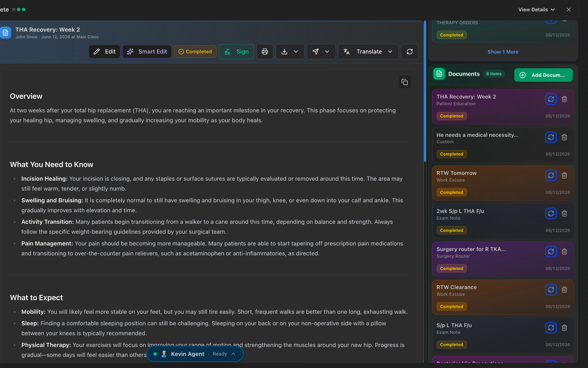Click the Therapy Orders label
The width and height of the screenshot is (588, 368).
point(457,23)
